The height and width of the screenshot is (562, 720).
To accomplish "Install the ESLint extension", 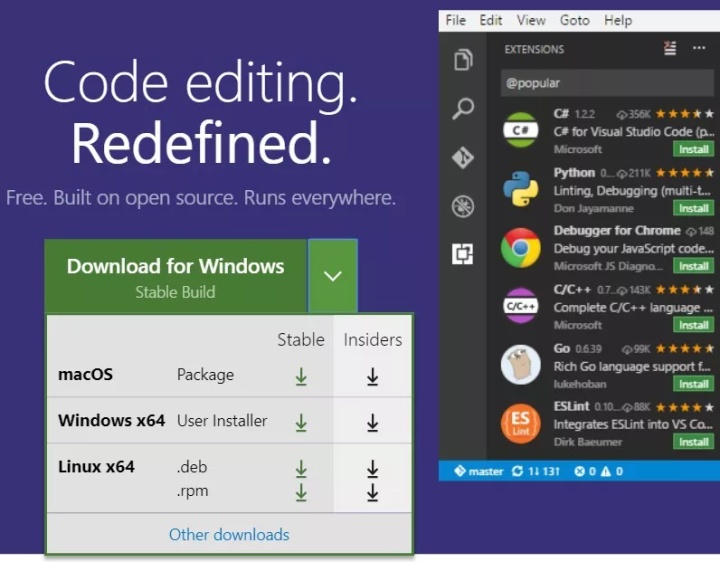I will (x=693, y=442).
